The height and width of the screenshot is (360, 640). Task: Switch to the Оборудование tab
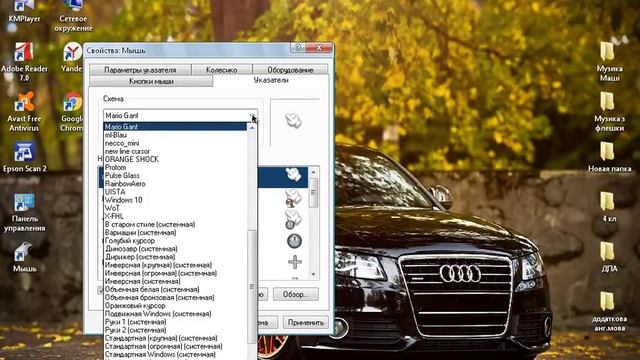[x=290, y=70]
